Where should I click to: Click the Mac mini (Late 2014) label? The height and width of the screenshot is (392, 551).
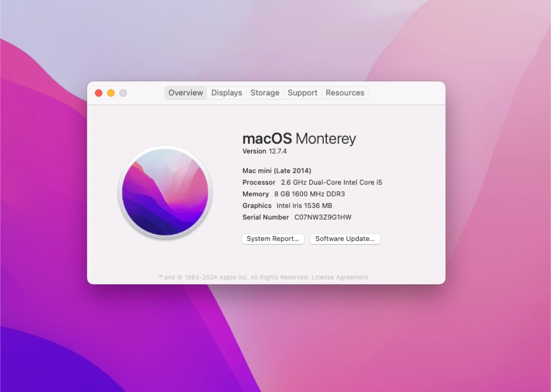[277, 171]
